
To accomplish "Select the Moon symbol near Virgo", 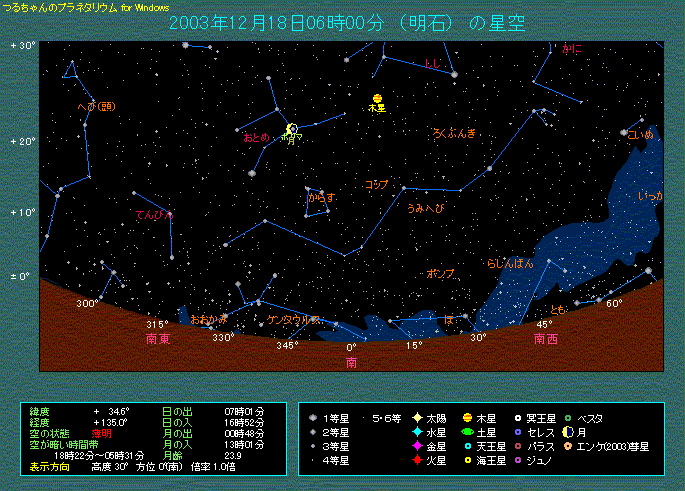I will click(x=292, y=129).
